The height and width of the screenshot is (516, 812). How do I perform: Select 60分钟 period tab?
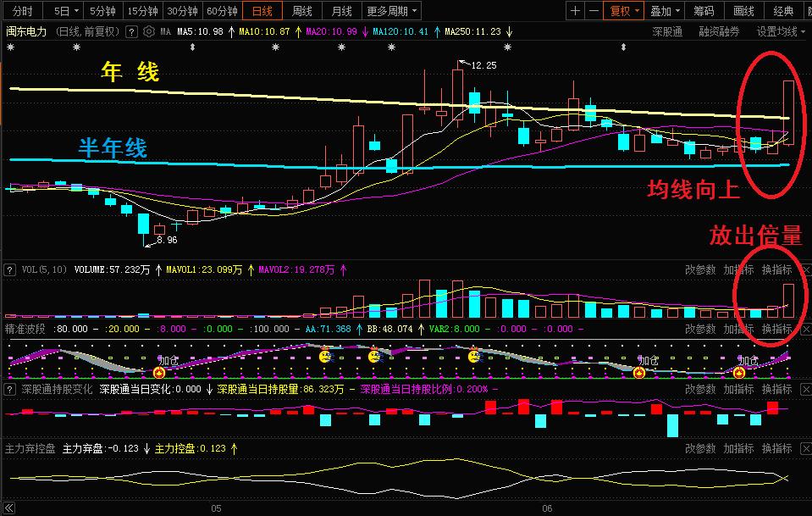(222, 11)
